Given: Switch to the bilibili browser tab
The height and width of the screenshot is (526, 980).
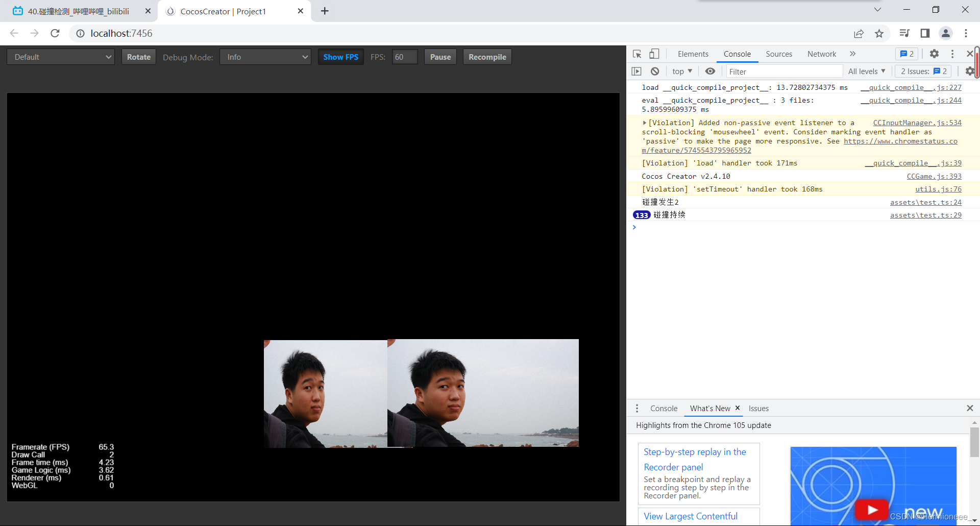Looking at the screenshot, I should (x=78, y=11).
